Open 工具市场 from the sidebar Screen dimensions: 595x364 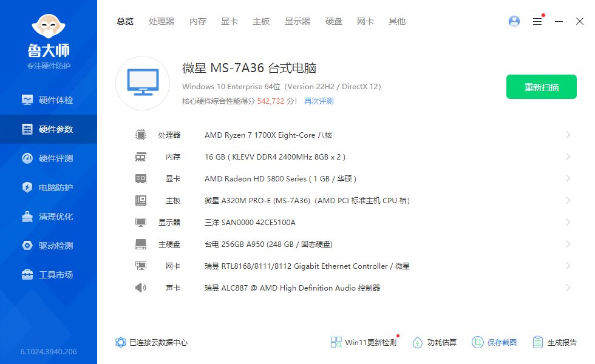coord(49,275)
